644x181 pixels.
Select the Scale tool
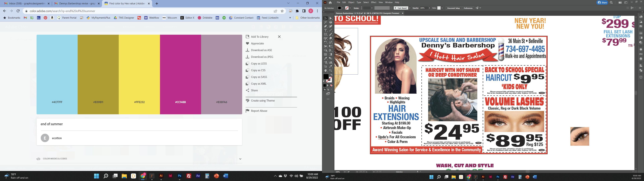pos(331,42)
